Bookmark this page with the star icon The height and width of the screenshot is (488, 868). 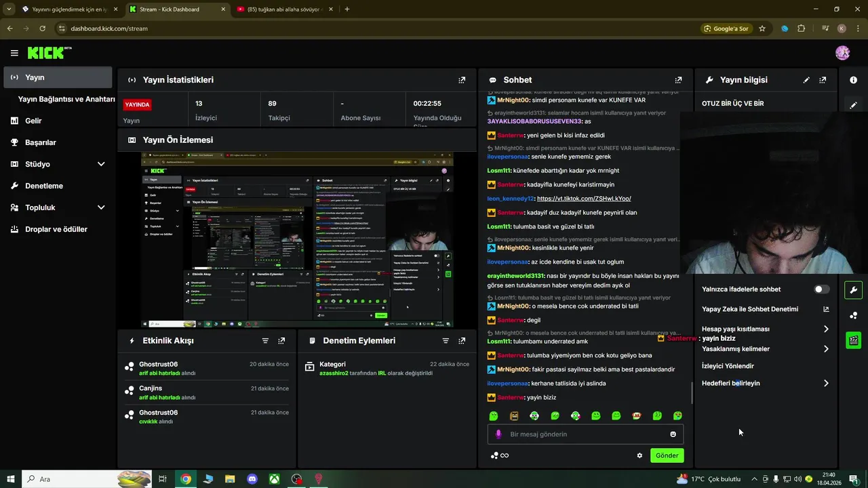762,28
